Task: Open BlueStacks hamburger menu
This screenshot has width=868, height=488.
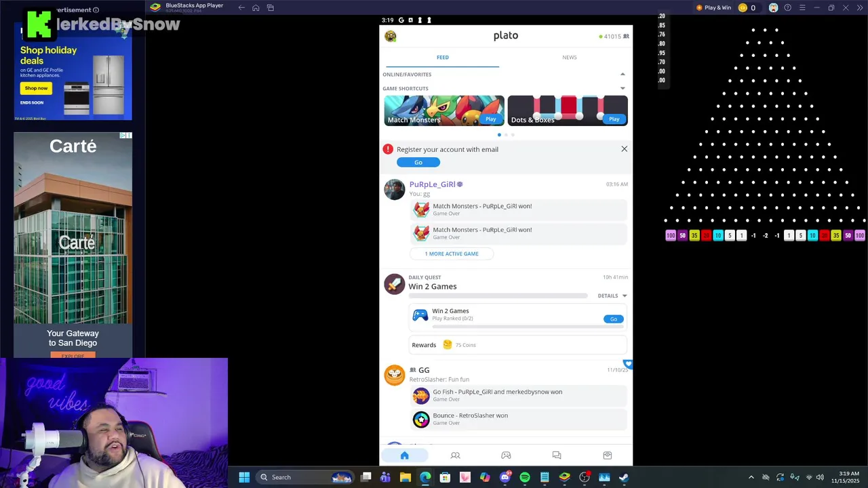Action: tap(802, 7)
